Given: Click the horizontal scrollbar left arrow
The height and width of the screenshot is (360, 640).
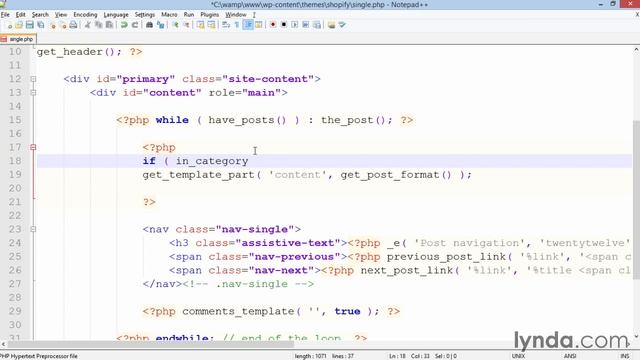Looking at the screenshot, I should pyautogui.click(x=3, y=344).
